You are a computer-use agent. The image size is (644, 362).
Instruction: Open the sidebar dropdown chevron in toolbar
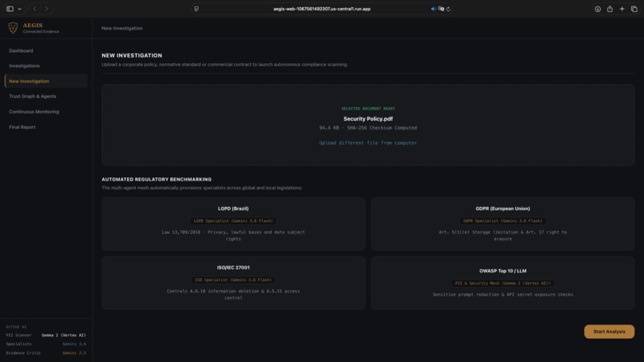(19, 9)
